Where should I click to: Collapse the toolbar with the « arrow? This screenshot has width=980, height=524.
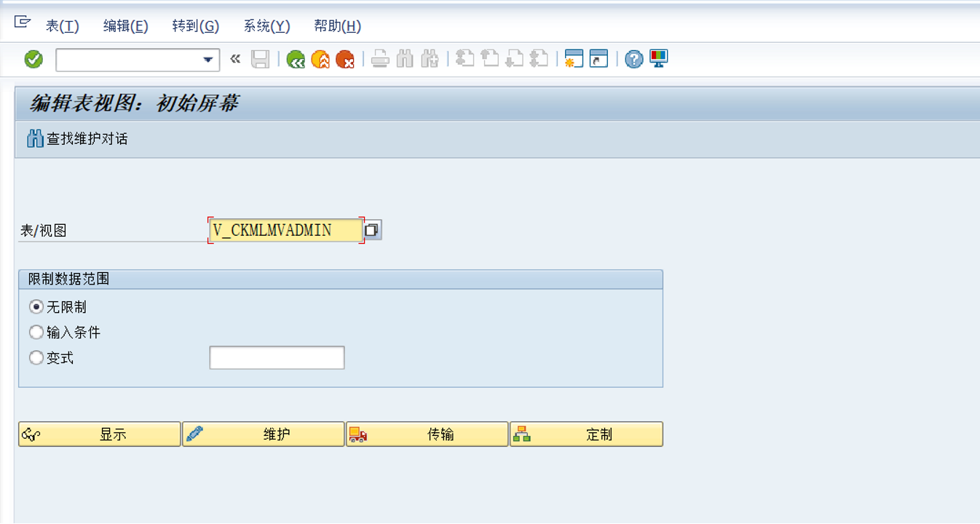tap(233, 59)
